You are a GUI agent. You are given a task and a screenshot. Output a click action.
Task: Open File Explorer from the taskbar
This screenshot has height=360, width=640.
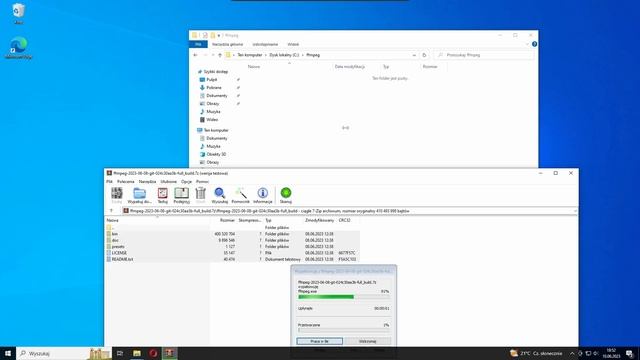(x=137, y=353)
